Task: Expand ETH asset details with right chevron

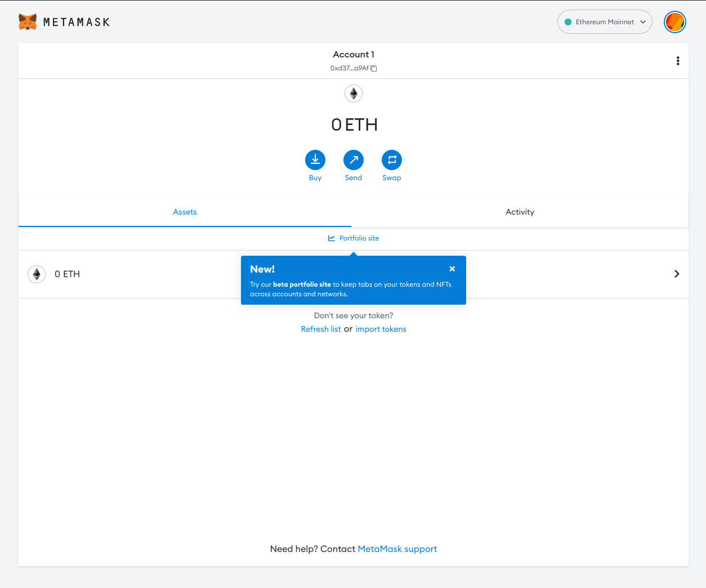Action: point(676,274)
